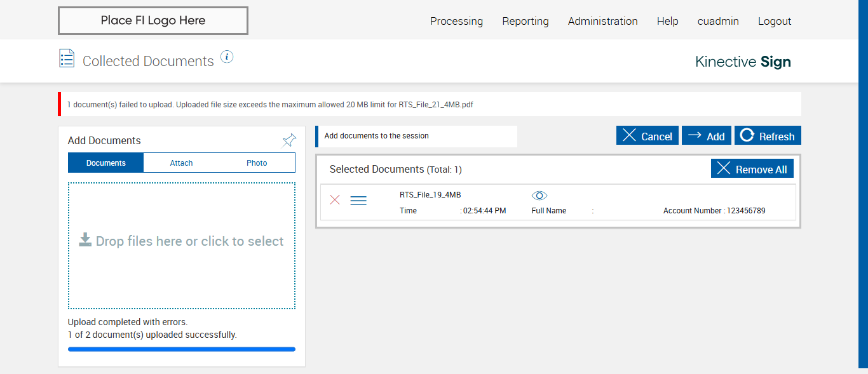
Task: Open the Reporting menu
Action: [x=526, y=21]
